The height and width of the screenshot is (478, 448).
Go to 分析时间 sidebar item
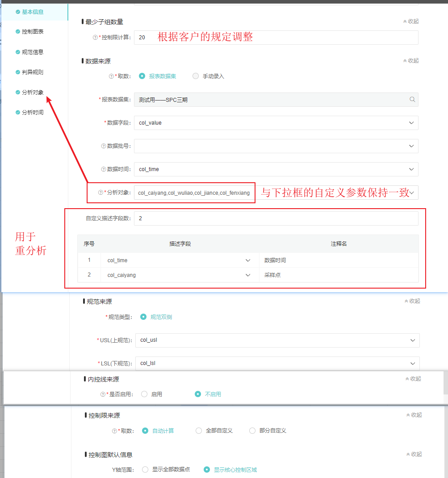click(x=33, y=113)
